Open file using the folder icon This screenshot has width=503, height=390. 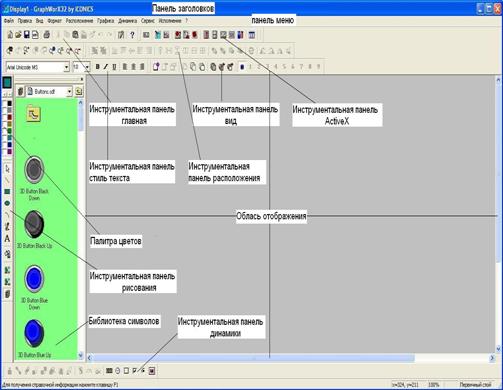point(18,35)
